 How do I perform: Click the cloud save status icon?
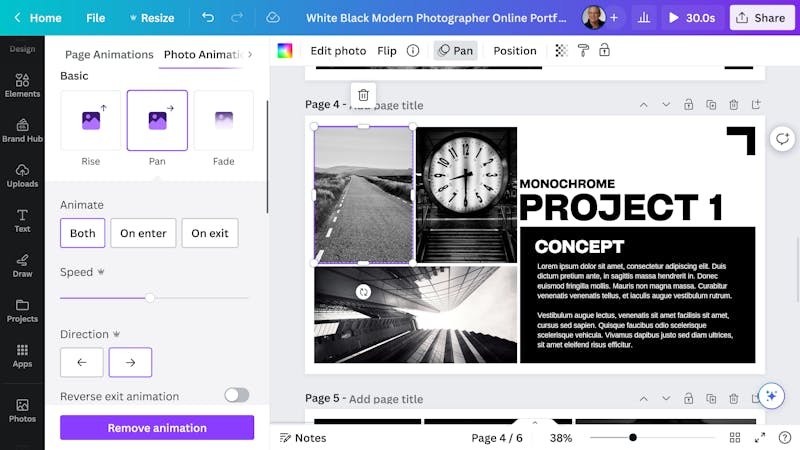273,18
